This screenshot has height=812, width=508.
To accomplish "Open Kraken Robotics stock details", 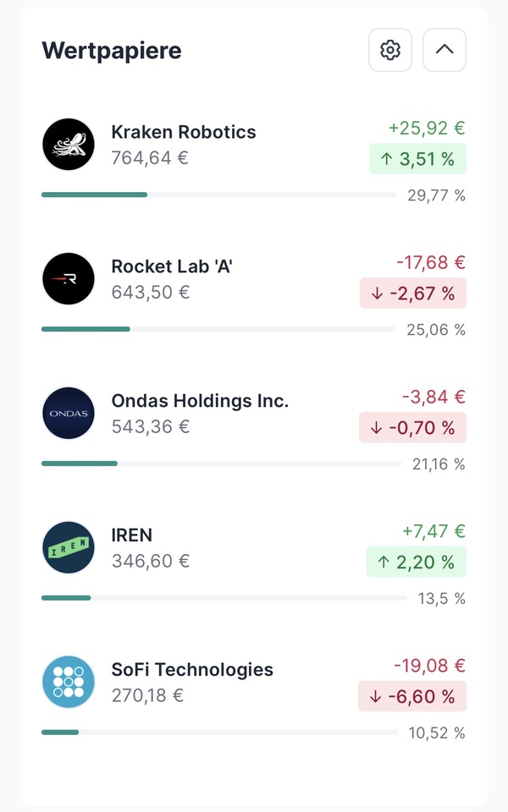I will (184, 132).
